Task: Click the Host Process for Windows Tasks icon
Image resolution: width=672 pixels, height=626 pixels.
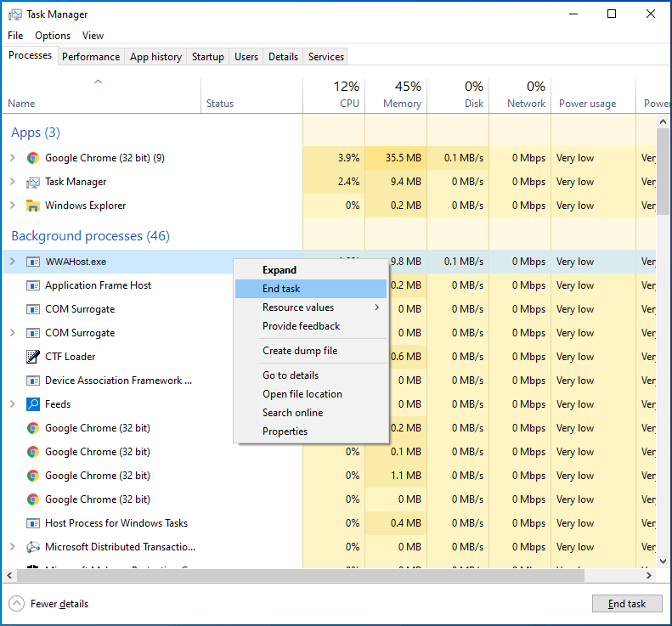Action: [33, 523]
